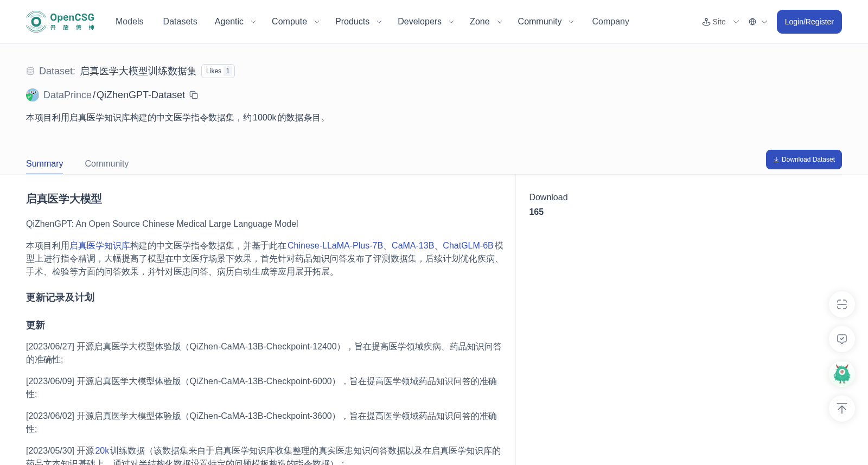Viewport: 868px width, 465px height.
Task: Expand the Community nav menu
Action: [x=546, y=22]
